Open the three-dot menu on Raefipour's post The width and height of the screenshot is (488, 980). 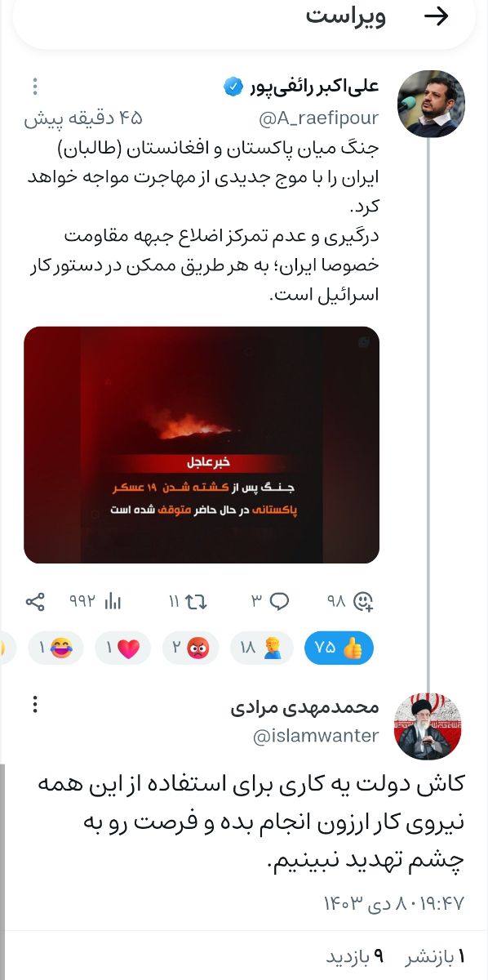point(34,85)
